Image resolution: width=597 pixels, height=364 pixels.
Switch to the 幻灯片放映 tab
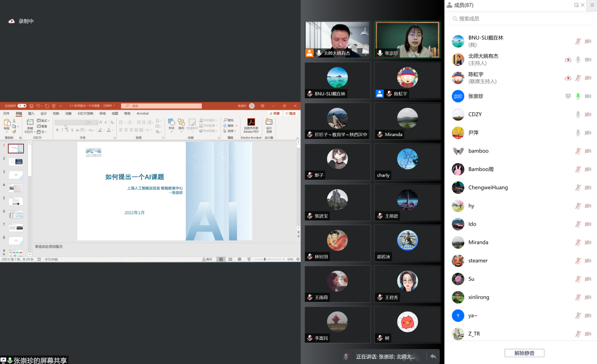pos(85,113)
